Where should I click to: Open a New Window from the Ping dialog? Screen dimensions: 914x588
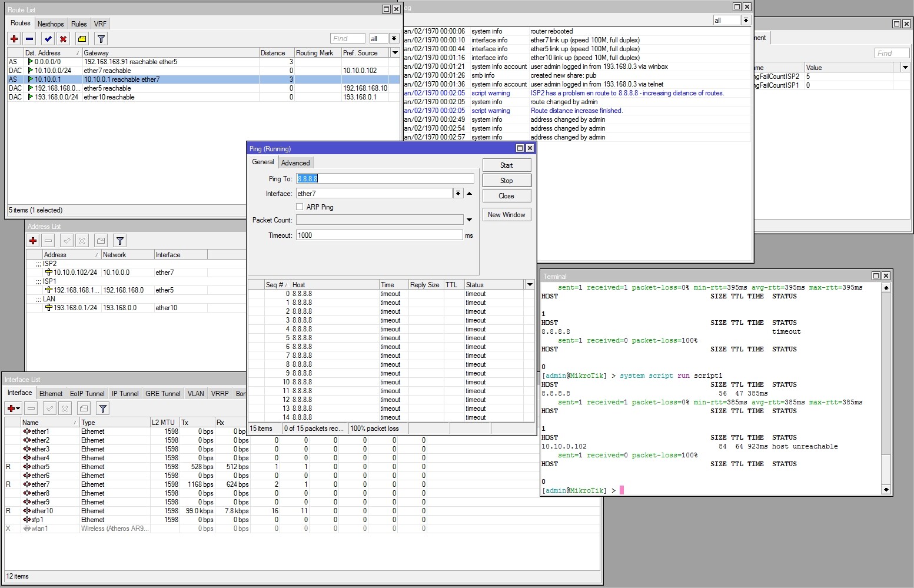tap(506, 214)
